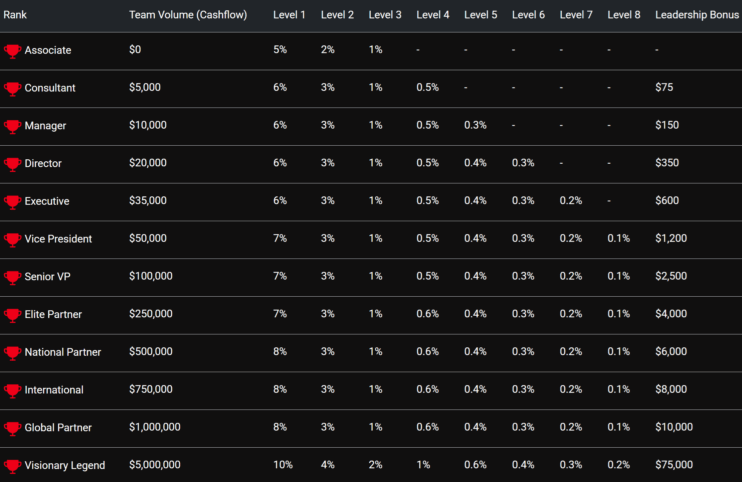Click the red trophy beside Executive
The width and height of the screenshot is (742, 482).
click(x=12, y=202)
